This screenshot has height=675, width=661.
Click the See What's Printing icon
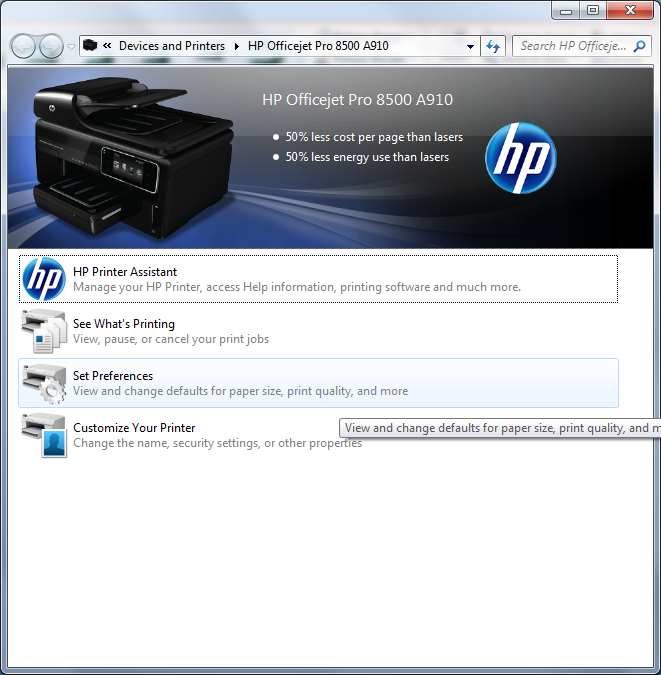point(44,331)
